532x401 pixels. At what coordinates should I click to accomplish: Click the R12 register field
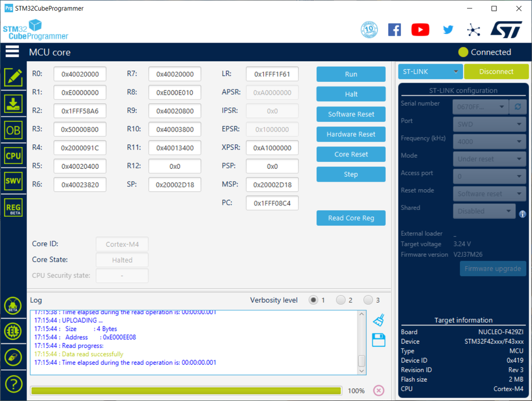tap(175, 166)
